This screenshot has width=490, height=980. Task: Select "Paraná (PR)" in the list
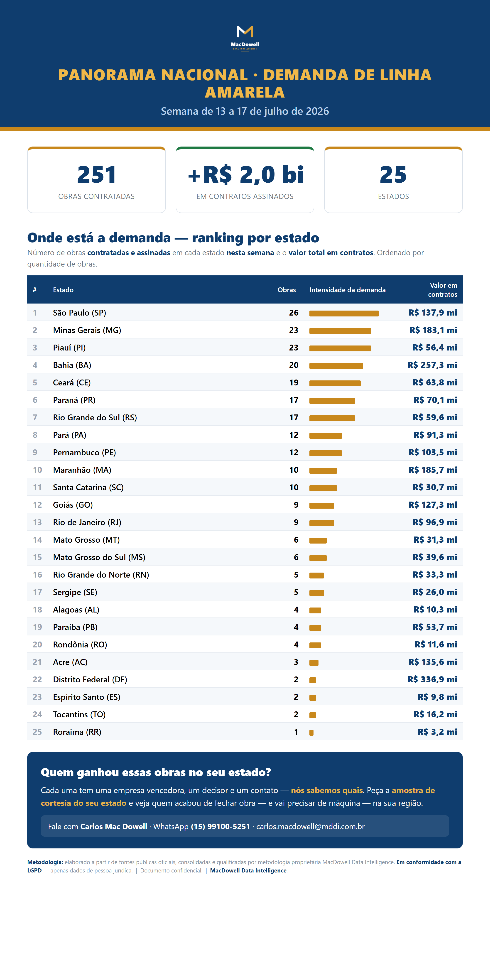[x=74, y=400]
